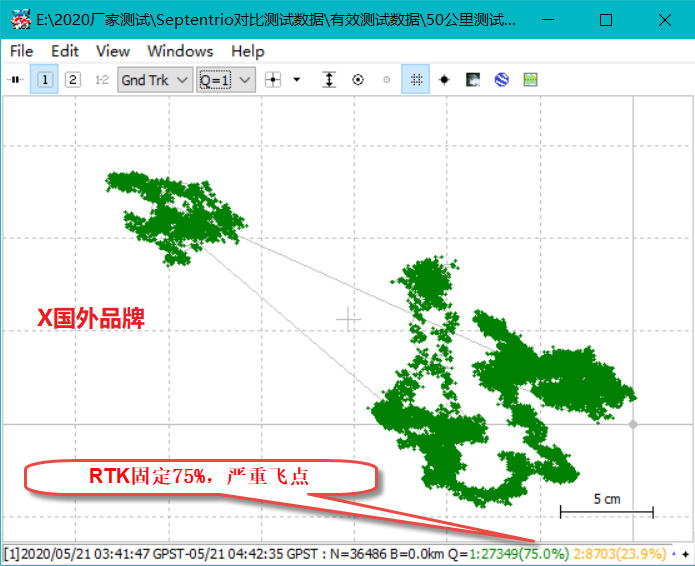Click the show map image icon
The height and width of the screenshot is (566, 695).
[473, 80]
